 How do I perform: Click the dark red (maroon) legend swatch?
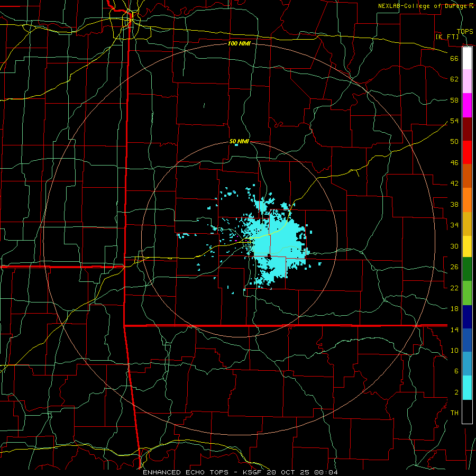467,129
